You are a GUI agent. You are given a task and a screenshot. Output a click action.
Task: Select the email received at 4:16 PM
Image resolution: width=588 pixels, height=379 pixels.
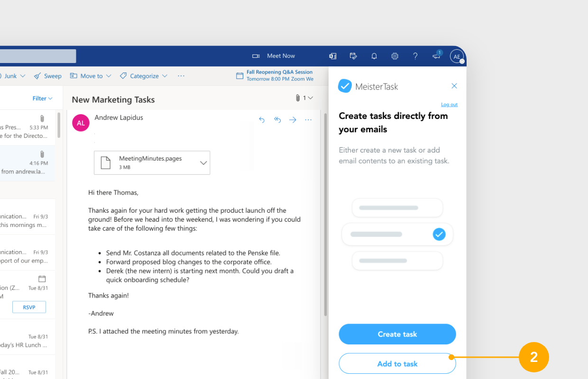28,163
